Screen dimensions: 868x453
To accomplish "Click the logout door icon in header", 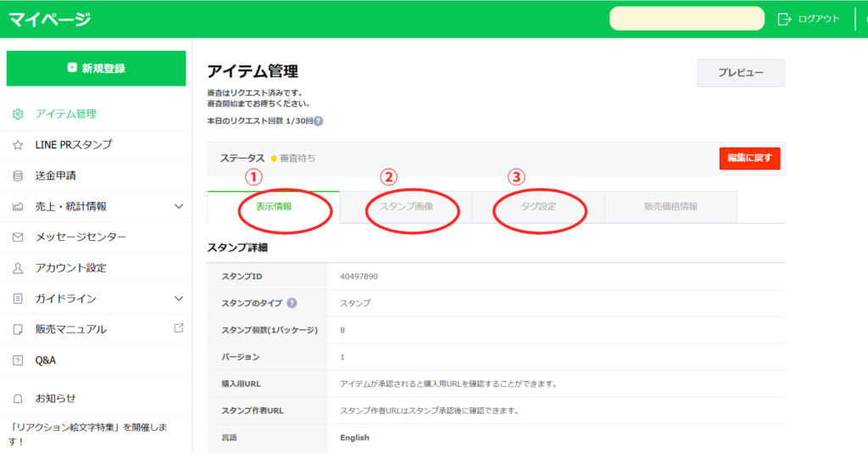I will (784, 20).
